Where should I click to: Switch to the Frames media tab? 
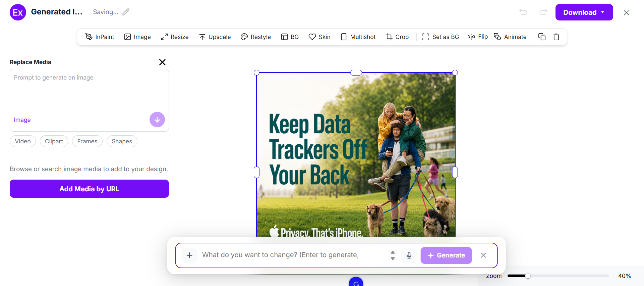(87, 141)
